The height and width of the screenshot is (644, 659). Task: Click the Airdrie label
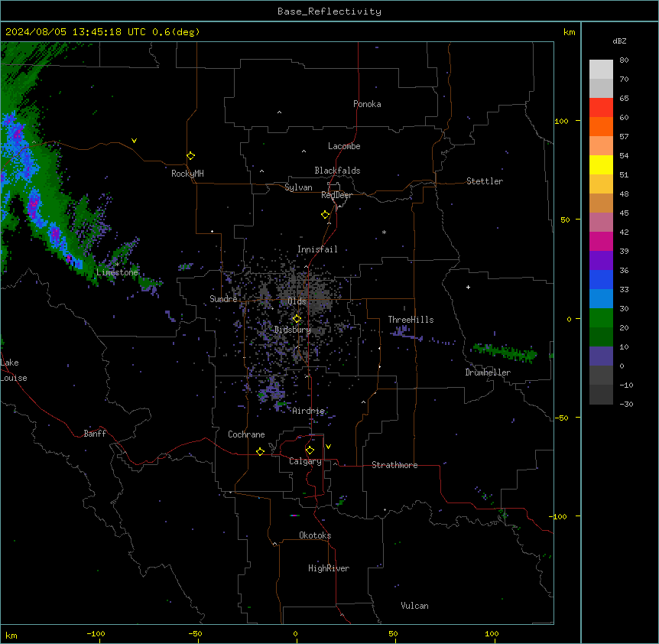point(309,411)
